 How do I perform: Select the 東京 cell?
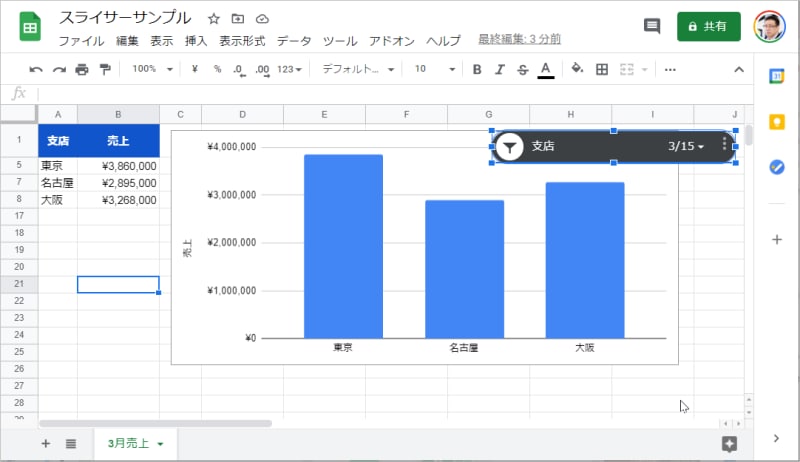[x=58, y=166]
